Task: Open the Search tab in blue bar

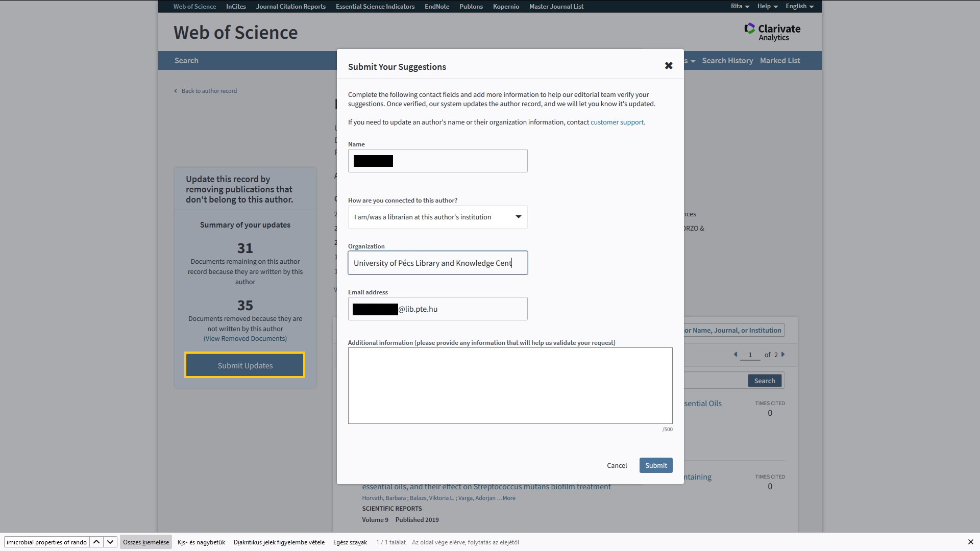Action: 186,60
